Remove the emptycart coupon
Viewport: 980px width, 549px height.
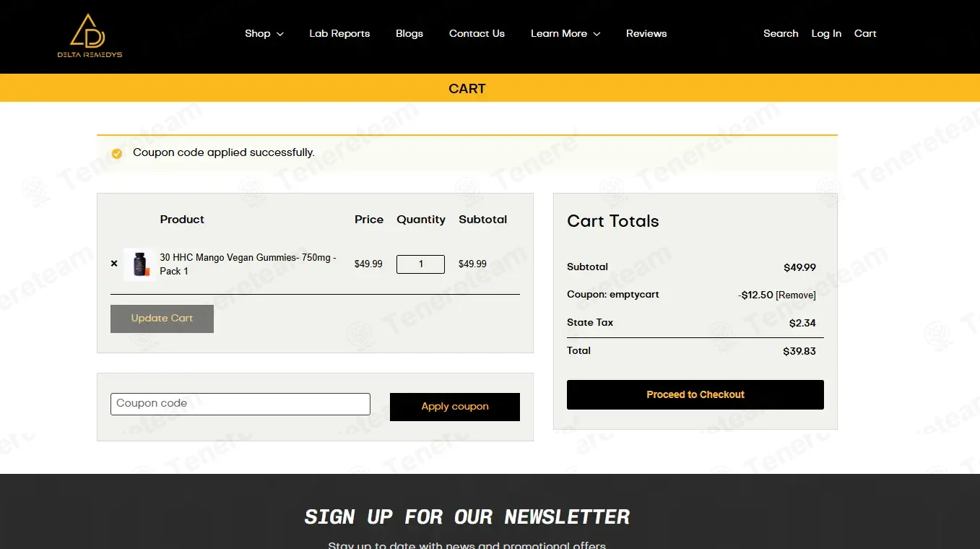(x=796, y=295)
